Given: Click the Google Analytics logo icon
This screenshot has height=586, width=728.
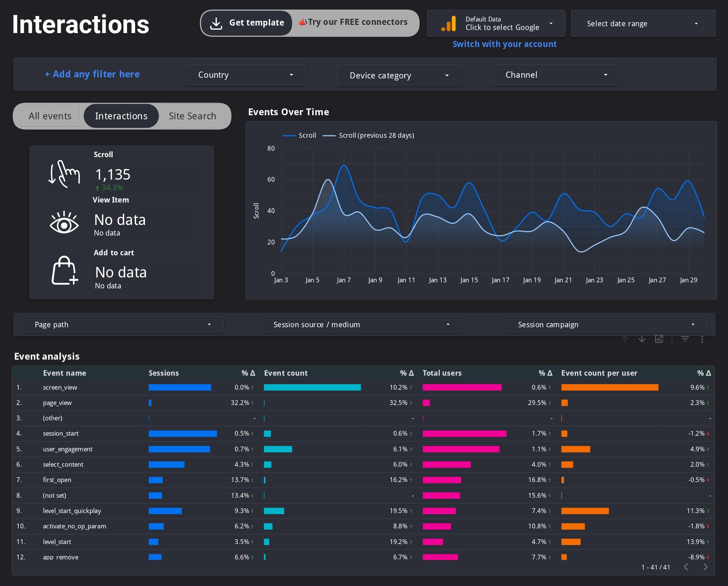Looking at the screenshot, I should (x=448, y=23).
